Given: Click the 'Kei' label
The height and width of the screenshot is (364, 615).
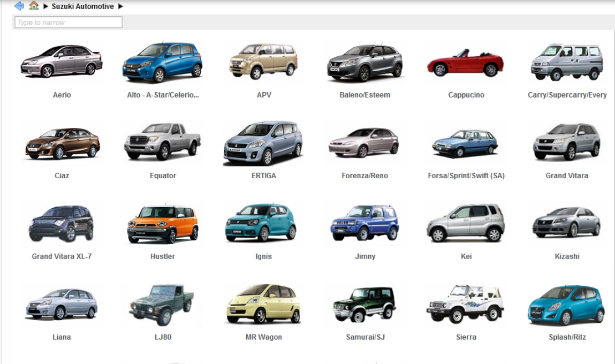Looking at the screenshot, I should coord(466,256).
